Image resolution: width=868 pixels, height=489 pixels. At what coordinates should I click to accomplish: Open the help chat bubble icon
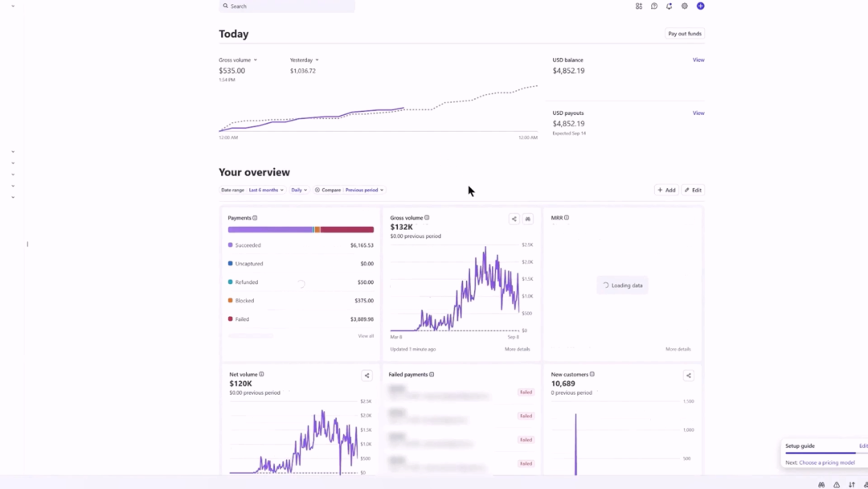pos(654,6)
